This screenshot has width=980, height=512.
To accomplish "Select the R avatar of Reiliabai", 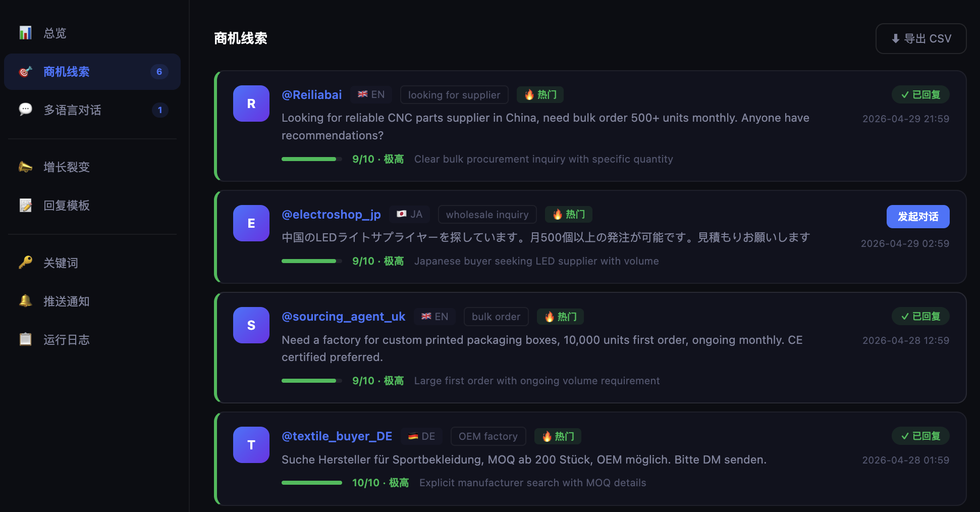I will (x=251, y=104).
